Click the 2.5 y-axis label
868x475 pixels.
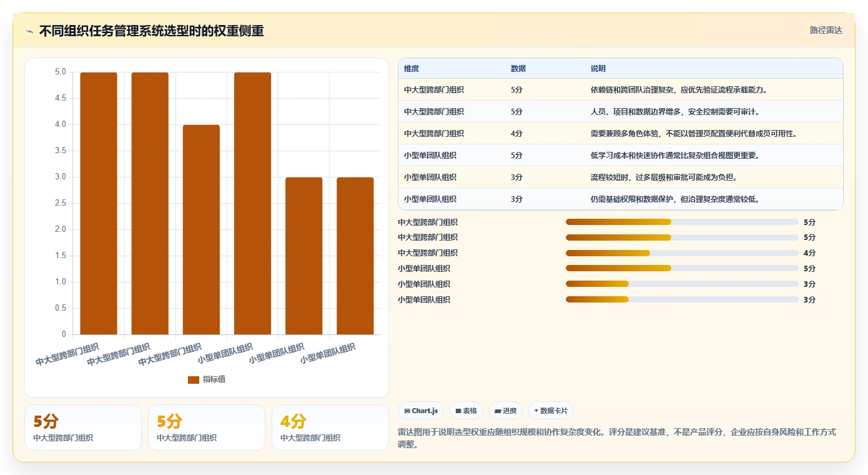pyautogui.click(x=60, y=203)
